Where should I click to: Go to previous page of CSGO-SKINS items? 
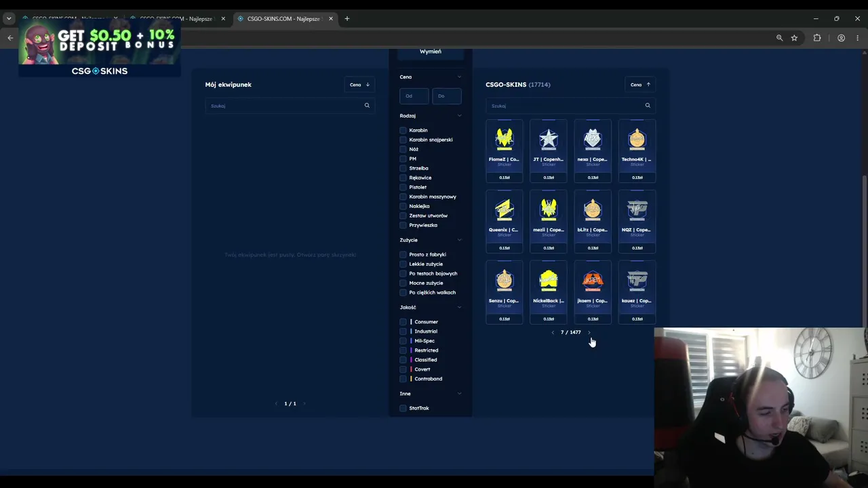coord(553,333)
